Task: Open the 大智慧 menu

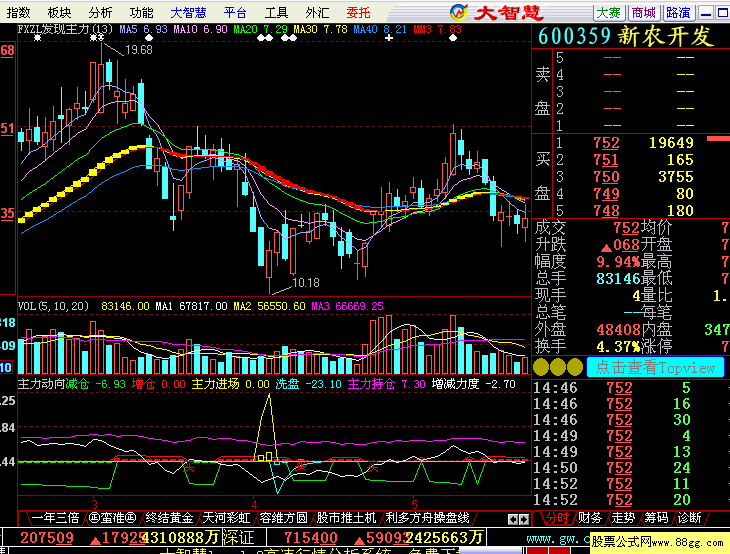Action: (188, 12)
